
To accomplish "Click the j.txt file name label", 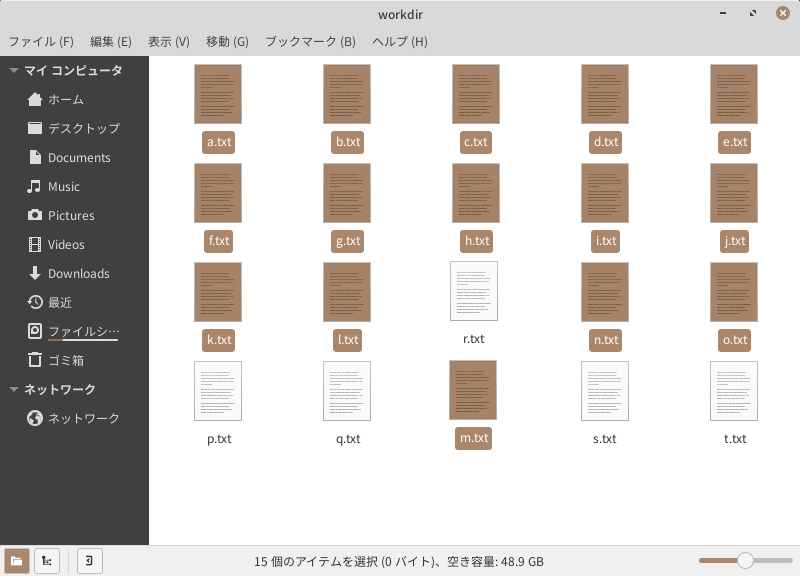I will pos(735,241).
